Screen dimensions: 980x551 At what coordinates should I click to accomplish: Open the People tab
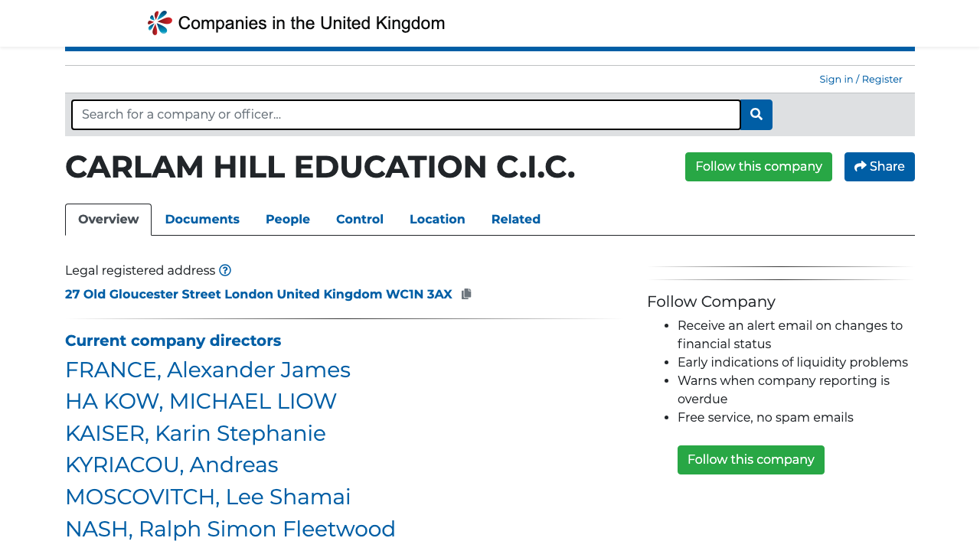[x=287, y=220]
